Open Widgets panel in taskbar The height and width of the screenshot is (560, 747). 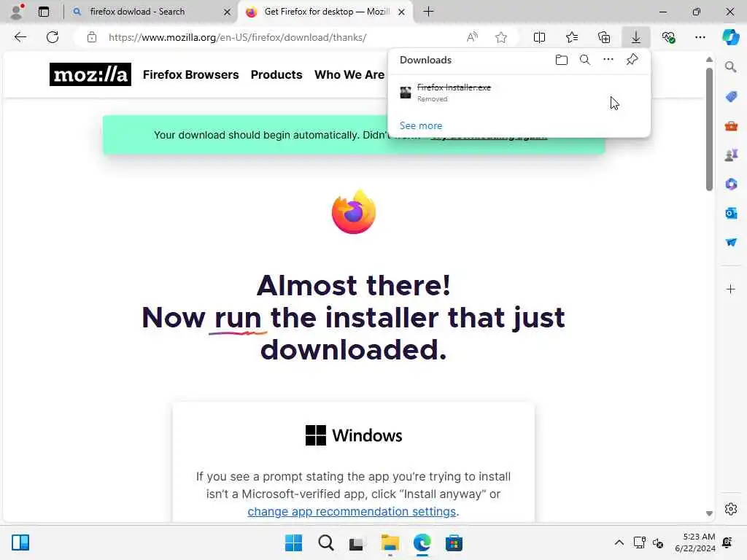pyautogui.click(x=20, y=542)
